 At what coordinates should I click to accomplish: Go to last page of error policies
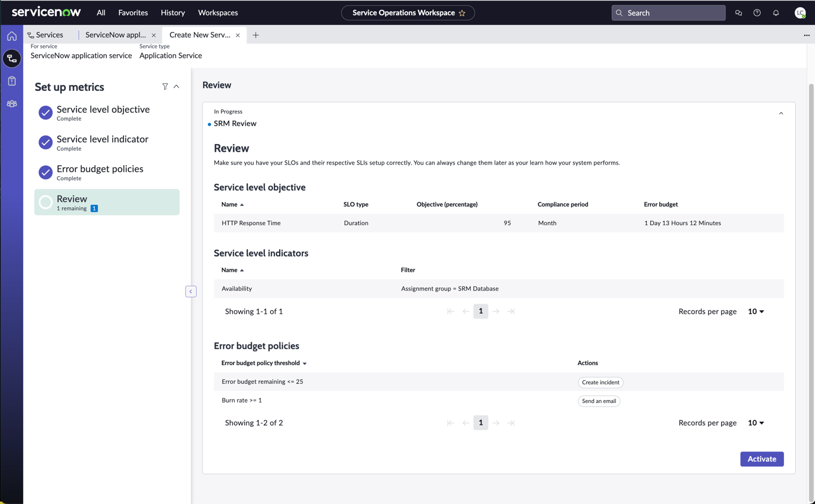tap(511, 423)
